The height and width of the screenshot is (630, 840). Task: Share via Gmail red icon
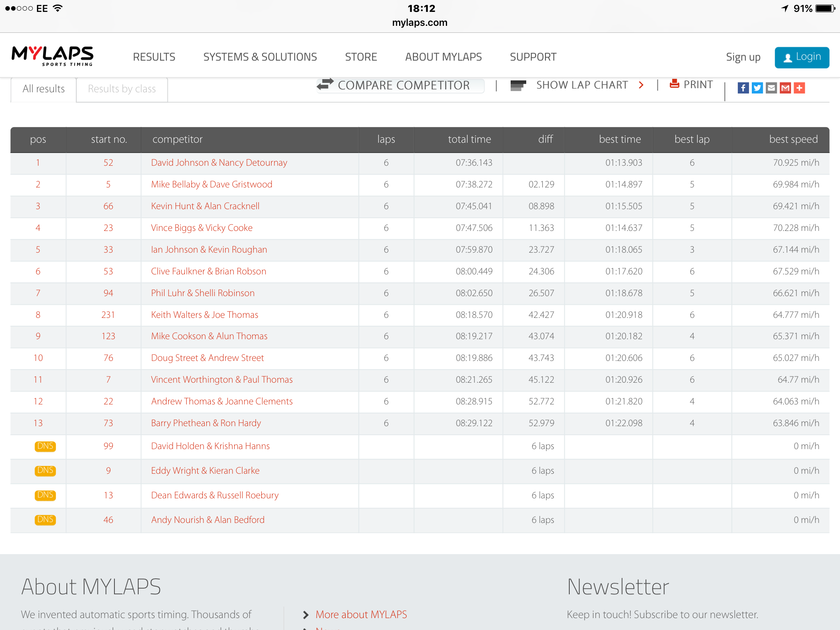[x=785, y=88]
